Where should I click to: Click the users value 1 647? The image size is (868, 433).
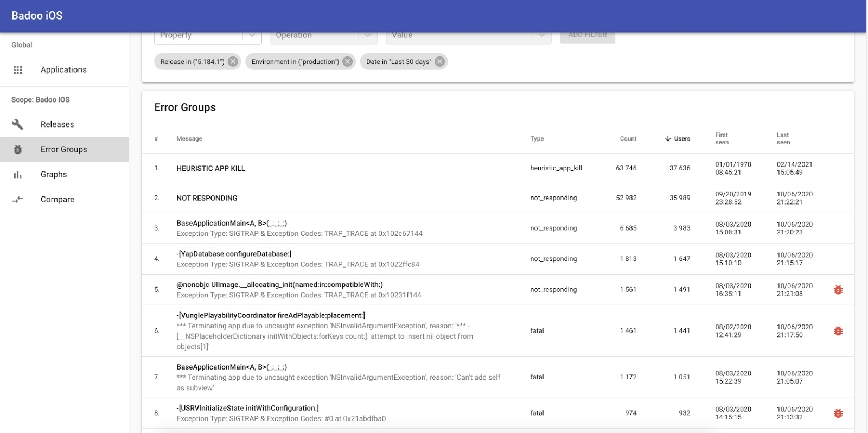point(682,259)
